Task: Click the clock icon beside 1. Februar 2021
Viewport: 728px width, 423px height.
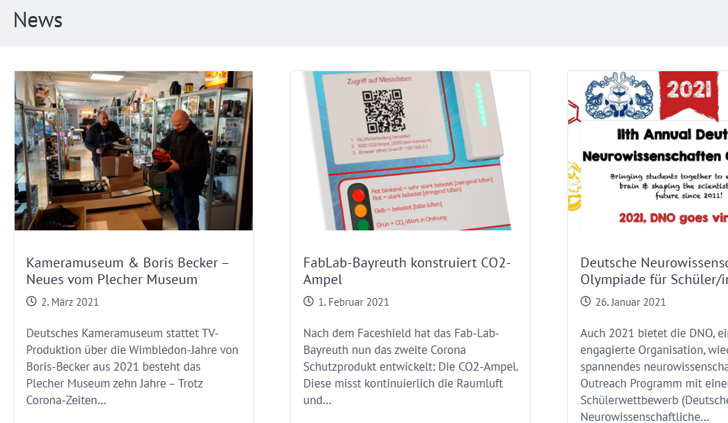Action: pos(308,301)
